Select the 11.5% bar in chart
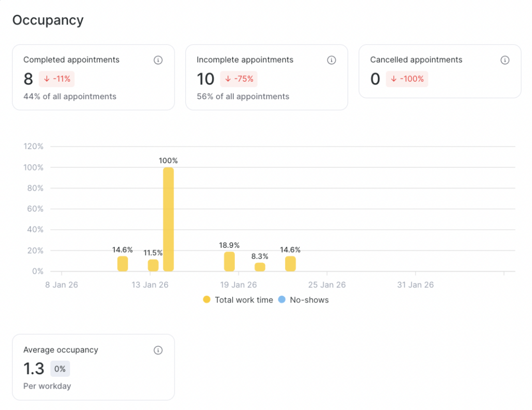 coord(153,265)
